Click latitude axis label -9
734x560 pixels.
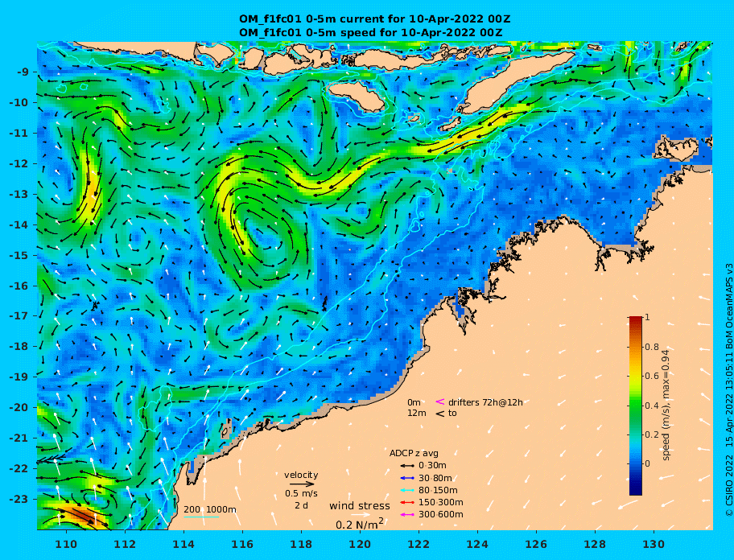tap(23, 72)
